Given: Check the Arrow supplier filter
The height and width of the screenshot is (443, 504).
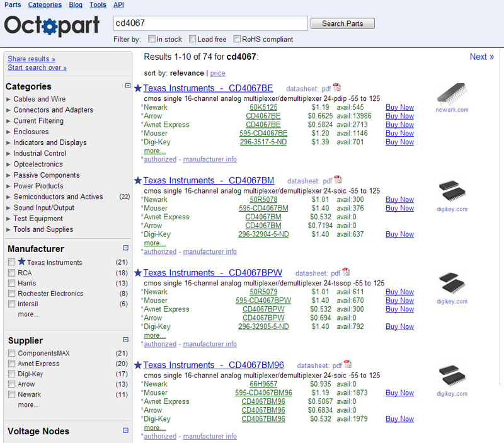Looking at the screenshot, I should point(12,384).
